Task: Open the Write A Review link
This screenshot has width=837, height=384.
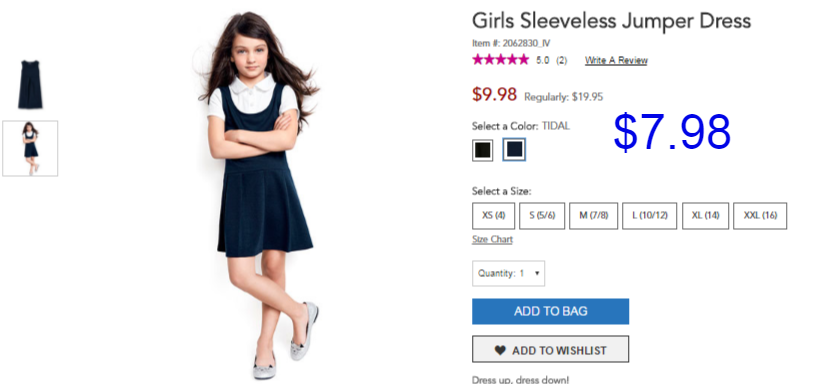Action: point(616,60)
